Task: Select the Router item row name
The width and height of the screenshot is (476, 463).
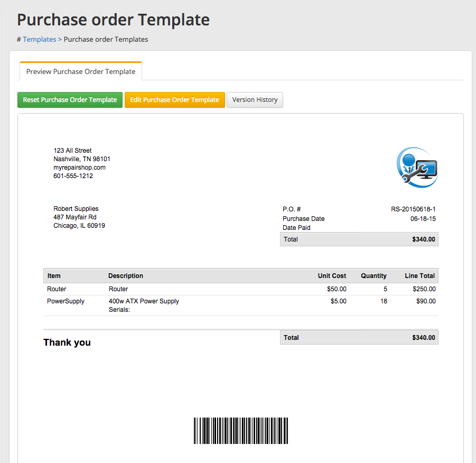Action: 57,289
